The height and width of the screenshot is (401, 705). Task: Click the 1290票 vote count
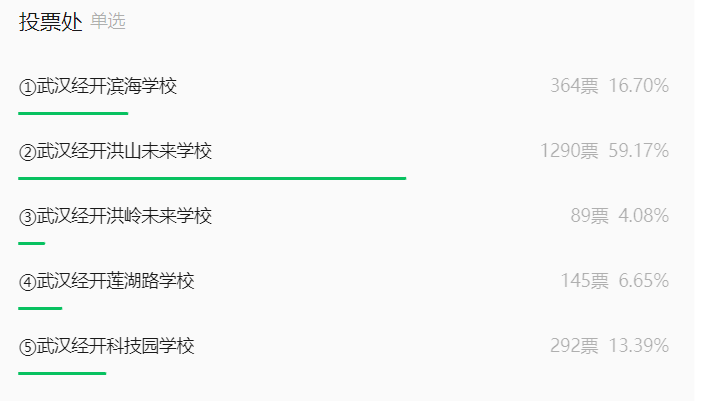(569, 151)
